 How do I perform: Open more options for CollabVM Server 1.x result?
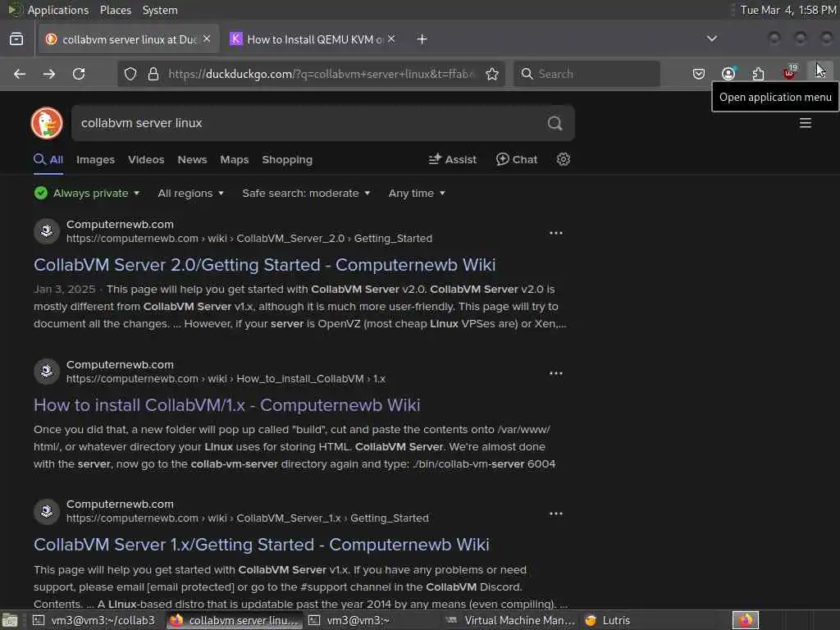[x=556, y=514]
